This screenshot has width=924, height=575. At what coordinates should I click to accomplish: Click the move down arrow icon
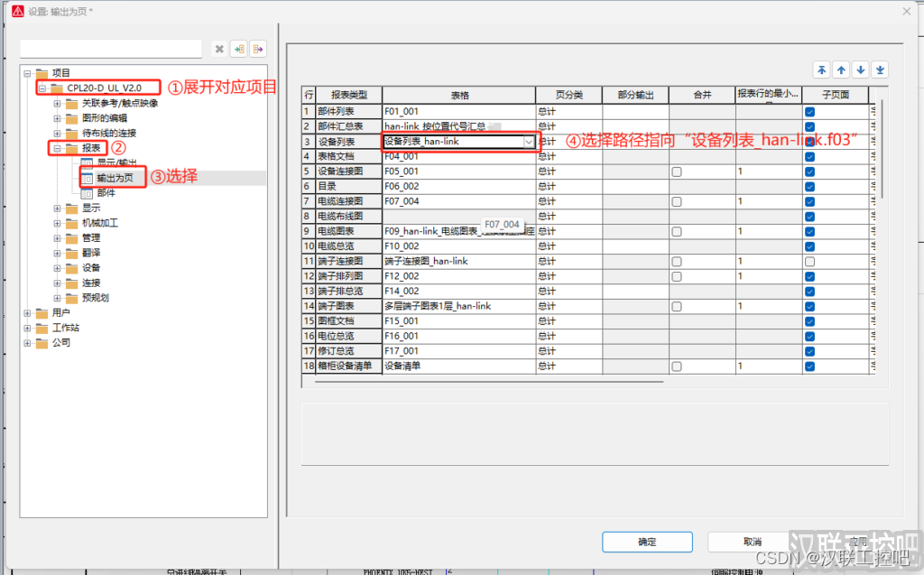861,70
